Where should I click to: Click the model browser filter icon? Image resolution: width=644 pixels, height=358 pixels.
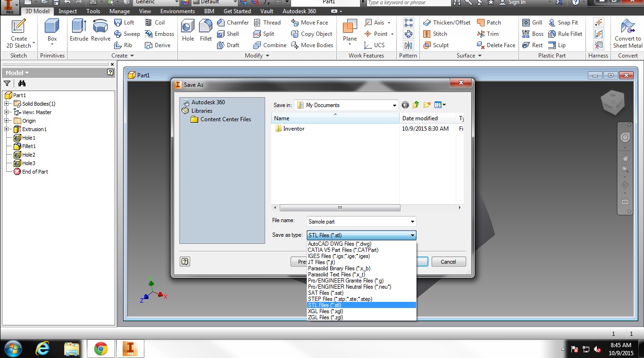[x=7, y=83]
